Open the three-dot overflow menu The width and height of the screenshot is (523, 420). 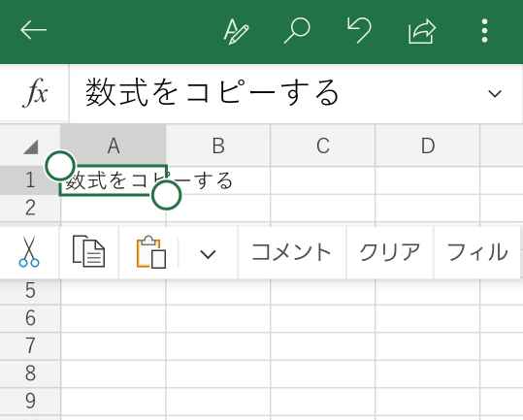point(484,31)
